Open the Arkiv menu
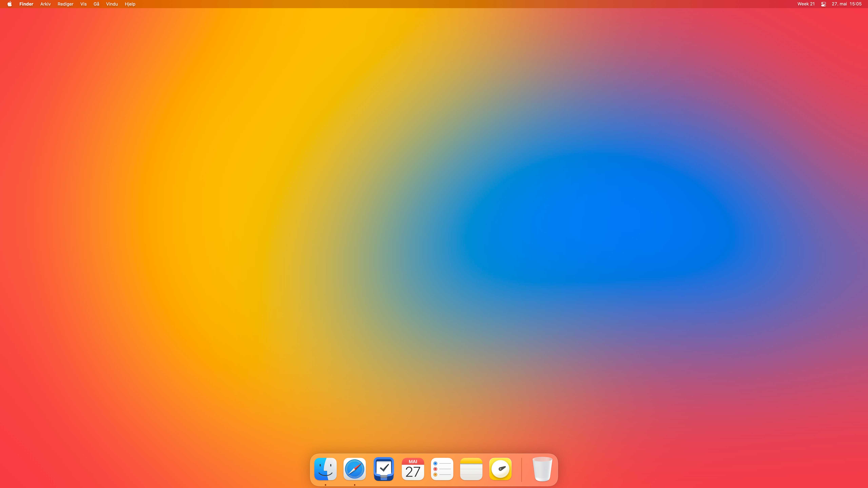This screenshot has width=868, height=488. coord(45,4)
